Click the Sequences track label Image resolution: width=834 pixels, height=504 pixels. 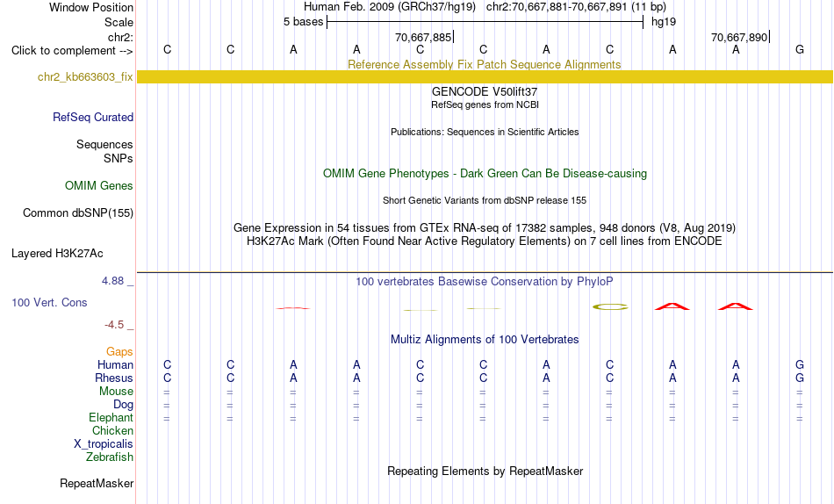(x=104, y=144)
